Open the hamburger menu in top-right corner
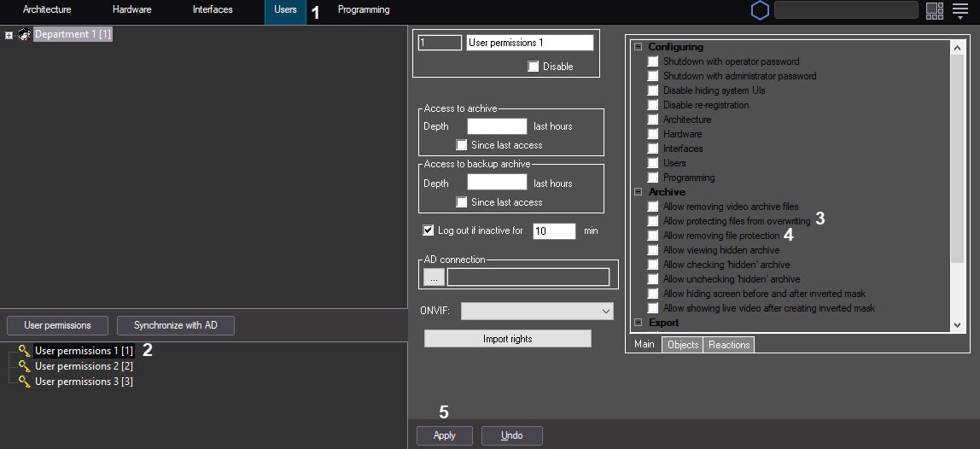 click(x=960, y=10)
